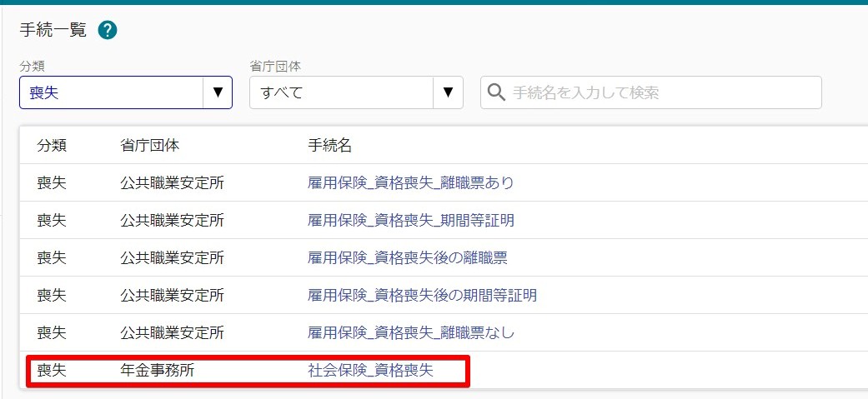Screen dimensions: 868x399
Task: Click the 省庁団体 column header
Action: tap(149, 146)
